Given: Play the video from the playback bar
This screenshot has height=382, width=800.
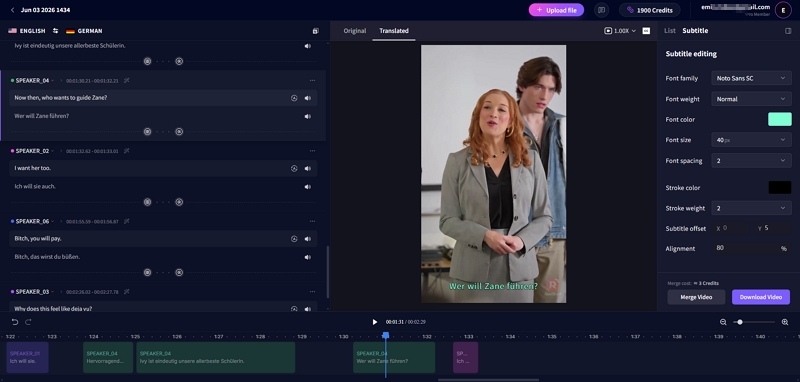Looking at the screenshot, I should pyautogui.click(x=374, y=322).
